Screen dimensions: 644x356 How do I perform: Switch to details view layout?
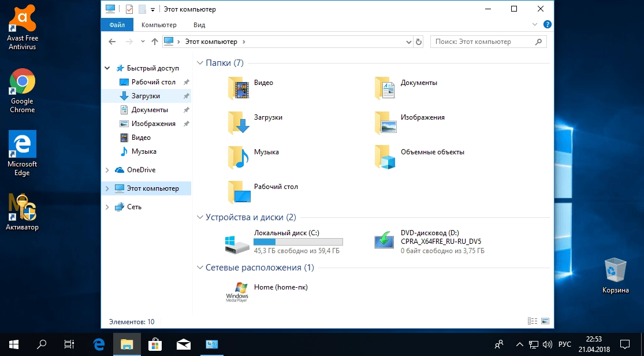coord(533,321)
